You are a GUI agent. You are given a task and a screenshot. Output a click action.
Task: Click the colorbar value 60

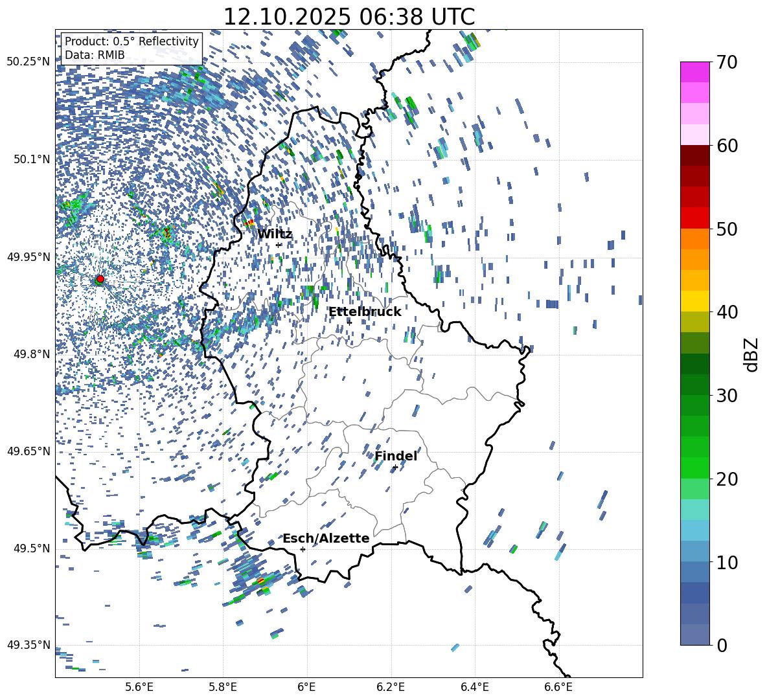(727, 146)
